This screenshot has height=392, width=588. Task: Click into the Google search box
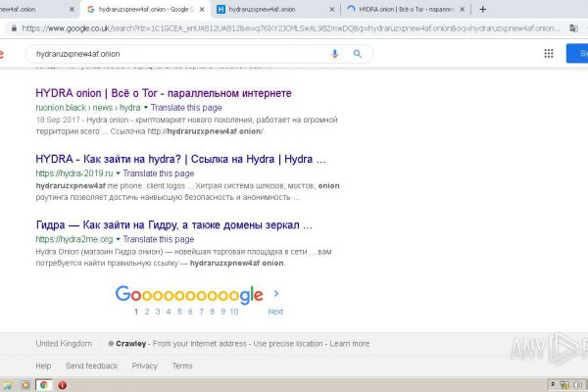pyautogui.click(x=176, y=53)
